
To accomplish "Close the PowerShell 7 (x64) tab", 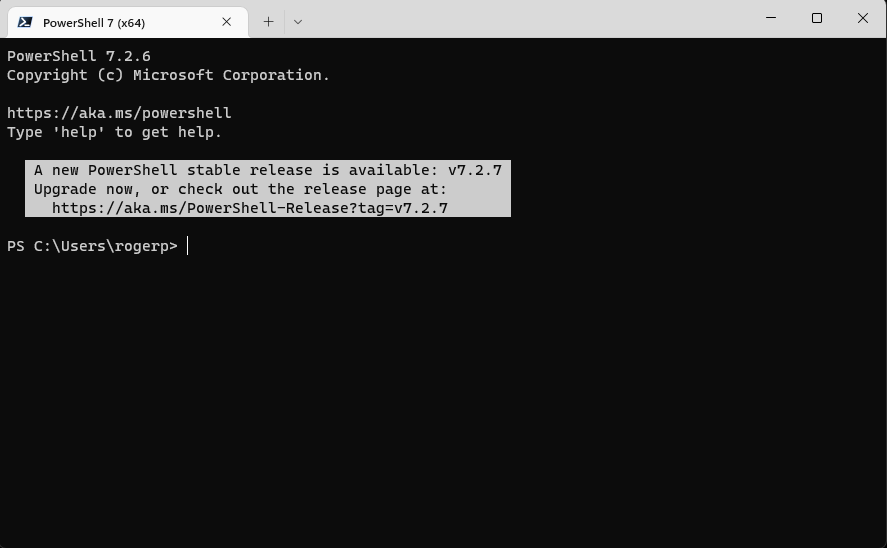I will click(x=226, y=22).
